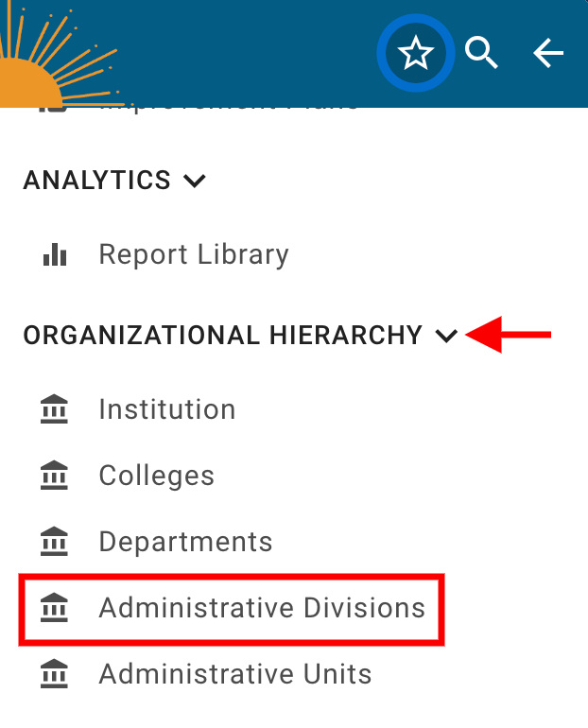Screen dimensions: 588x728
Task: Select the building icon next to Institution
Action: pyautogui.click(x=55, y=409)
